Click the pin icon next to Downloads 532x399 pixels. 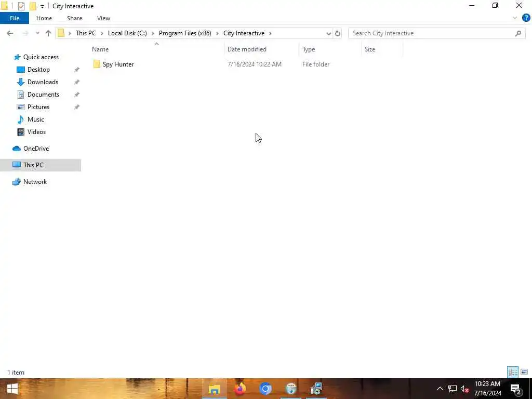[x=77, y=82]
